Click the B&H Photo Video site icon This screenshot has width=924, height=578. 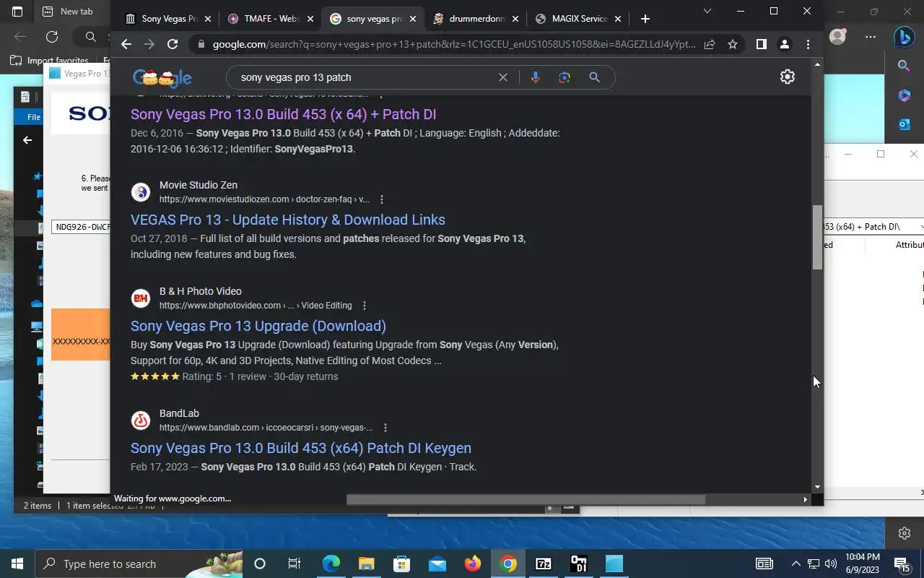141,298
